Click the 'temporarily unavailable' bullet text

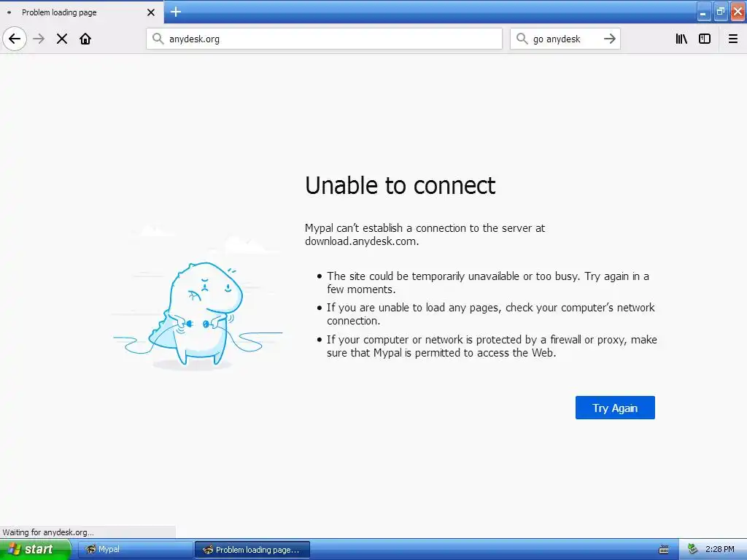tap(488, 283)
